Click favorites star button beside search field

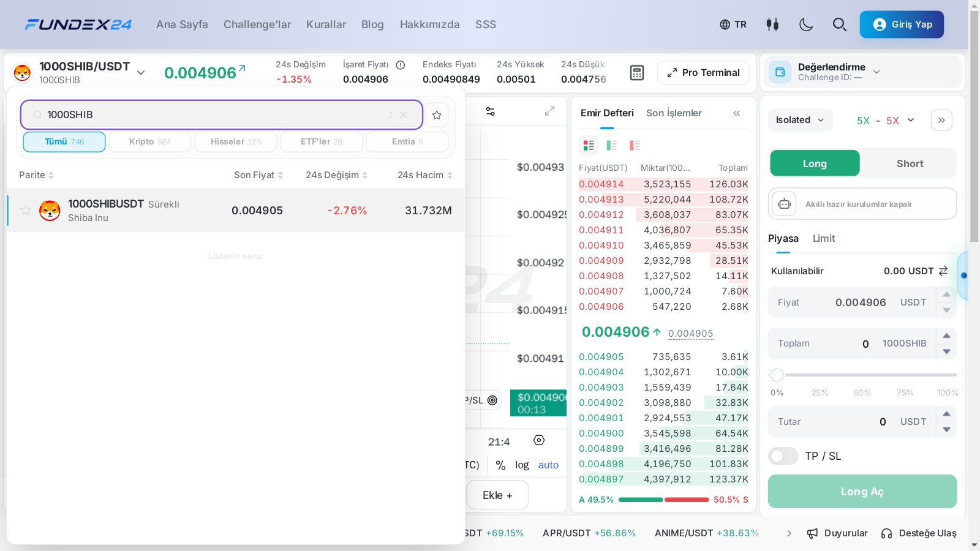click(437, 115)
